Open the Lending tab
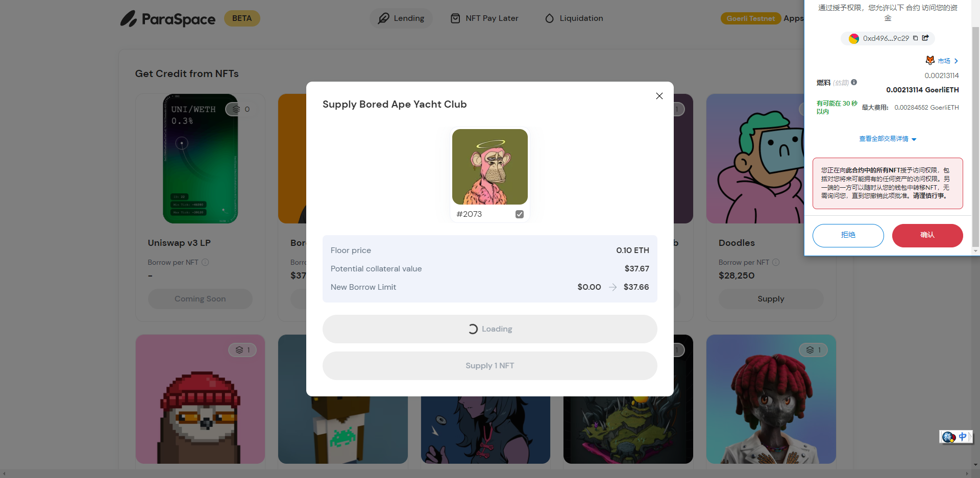The height and width of the screenshot is (478, 980). [401, 18]
